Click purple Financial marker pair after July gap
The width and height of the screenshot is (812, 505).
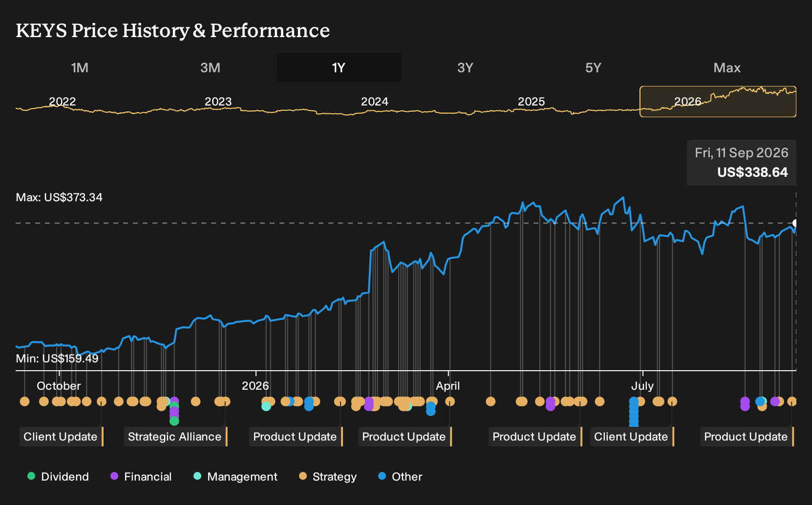(745, 404)
